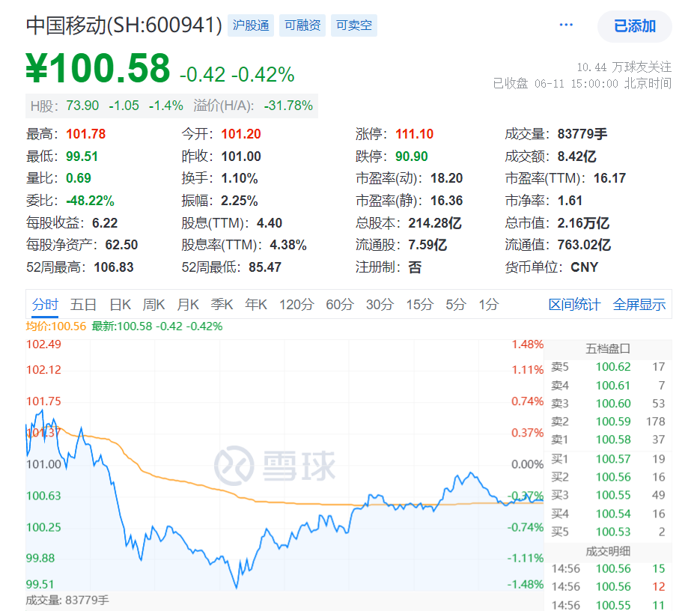Switch to the 五日 chart tab
The width and height of the screenshot is (700, 611).
[83, 305]
